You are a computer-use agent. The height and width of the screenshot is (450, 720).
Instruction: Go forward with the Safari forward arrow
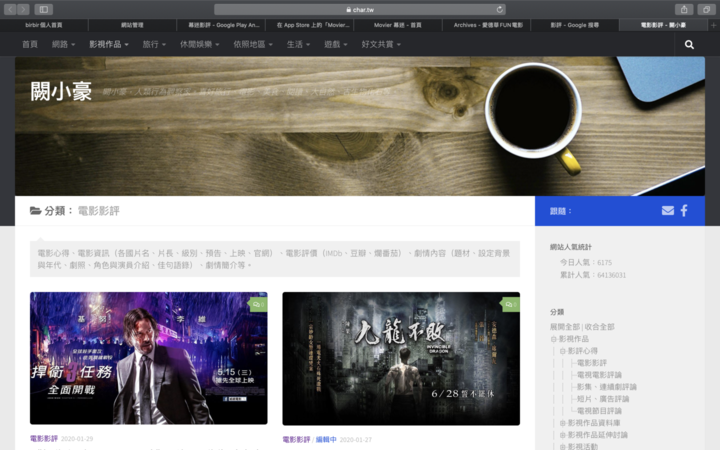[23, 9]
